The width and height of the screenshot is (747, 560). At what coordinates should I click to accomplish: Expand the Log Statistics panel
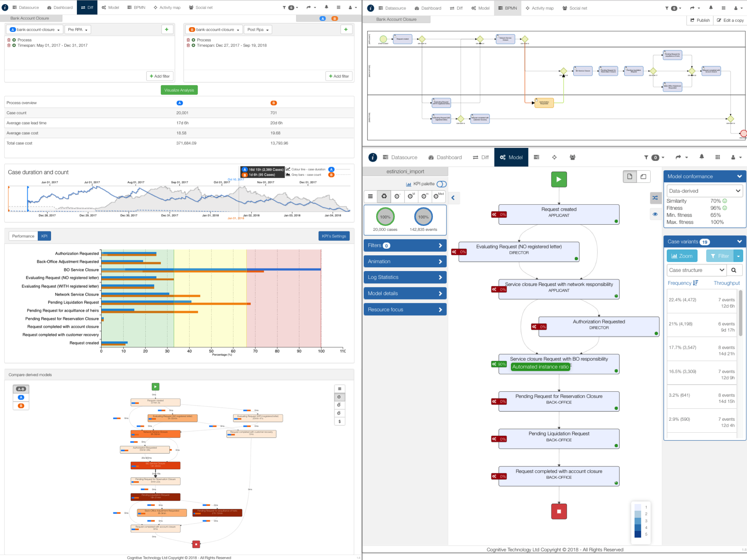[x=405, y=277]
